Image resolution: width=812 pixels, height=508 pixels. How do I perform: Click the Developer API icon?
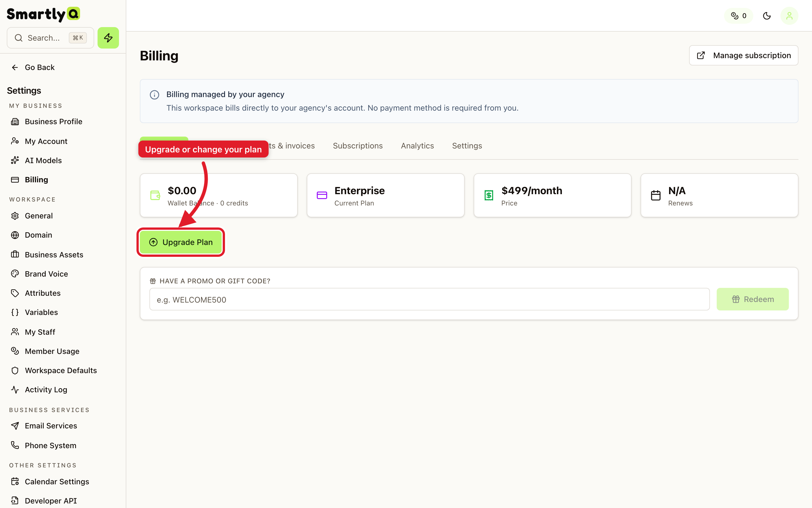[x=15, y=501]
